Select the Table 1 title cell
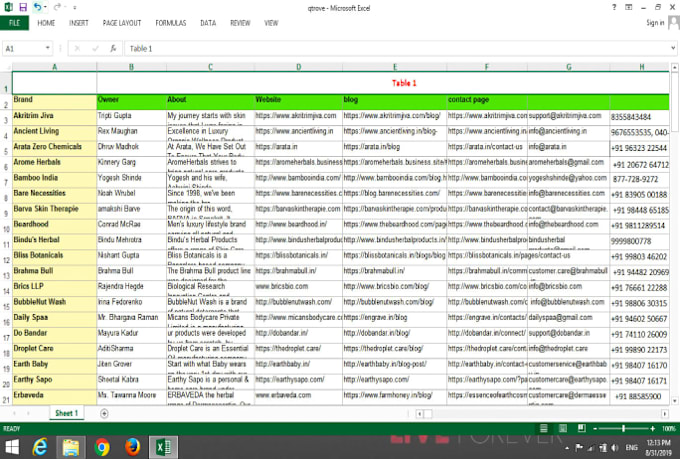This screenshot has height=459, width=680. pos(404,83)
